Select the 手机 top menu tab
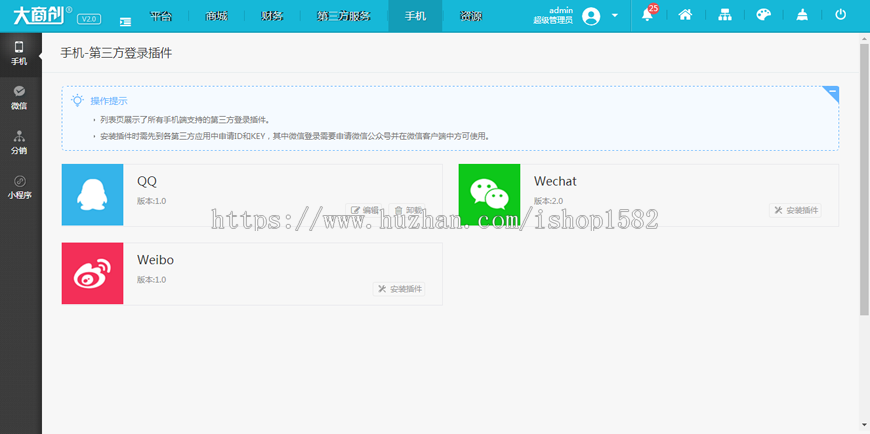The height and width of the screenshot is (434, 870). tap(415, 16)
